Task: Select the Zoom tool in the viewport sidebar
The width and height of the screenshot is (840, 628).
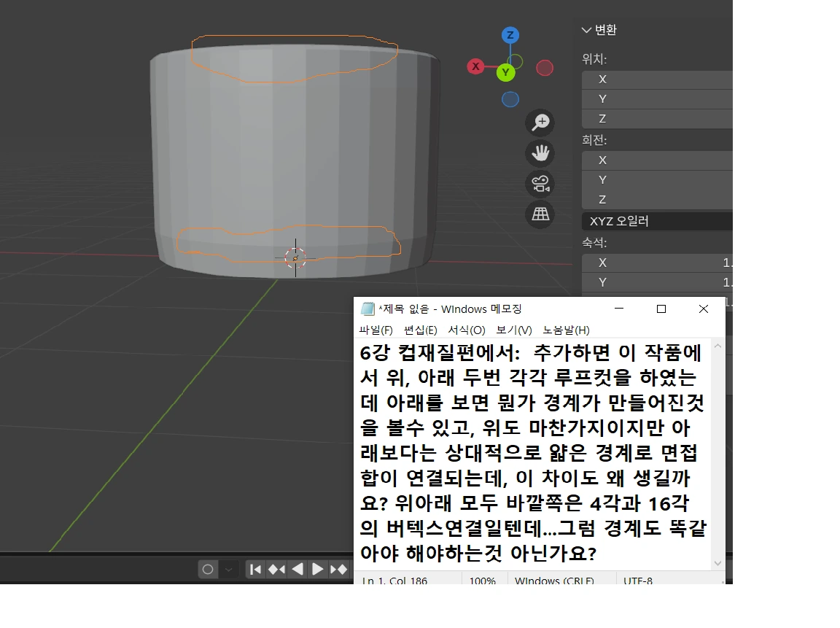Action: click(x=540, y=123)
